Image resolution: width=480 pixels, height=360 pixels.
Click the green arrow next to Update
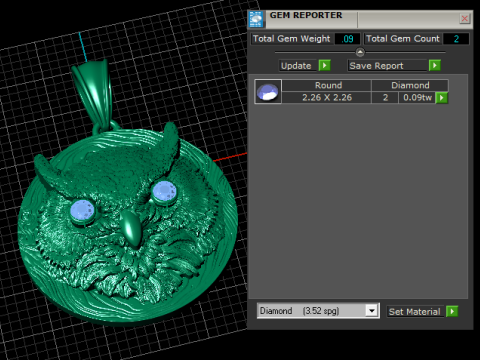(x=325, y=65)
